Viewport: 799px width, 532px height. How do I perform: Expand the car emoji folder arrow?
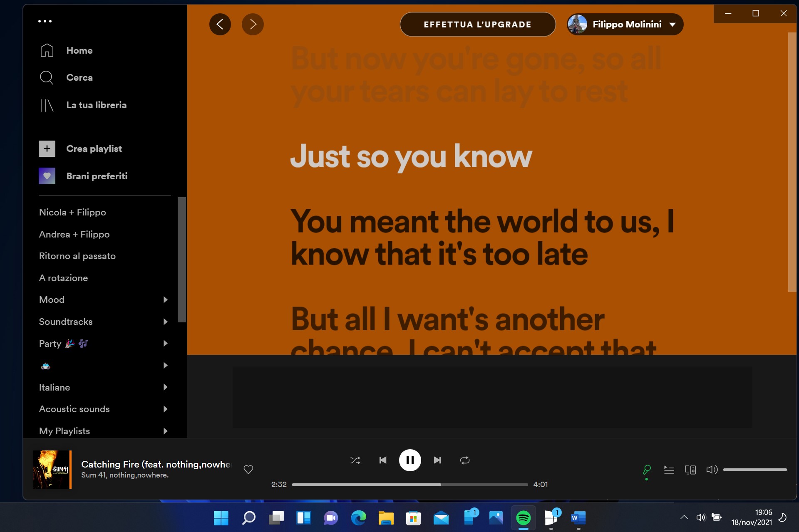pyautogui.click(x=166, y=366)
